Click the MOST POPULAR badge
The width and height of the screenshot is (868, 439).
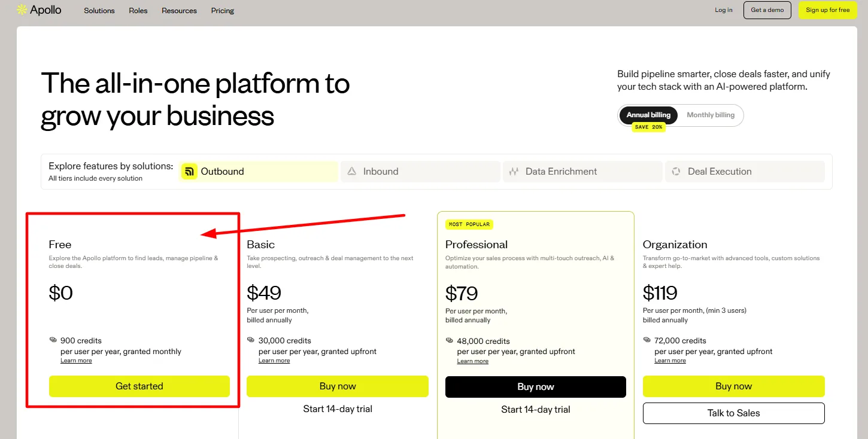click(469, 225)
